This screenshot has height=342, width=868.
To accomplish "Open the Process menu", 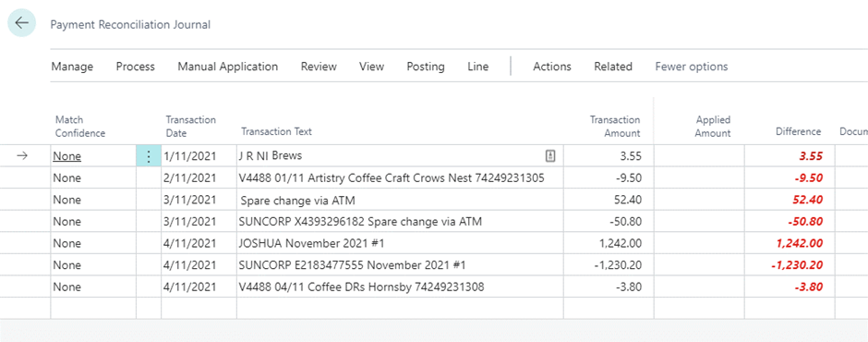I will [136, 67].
